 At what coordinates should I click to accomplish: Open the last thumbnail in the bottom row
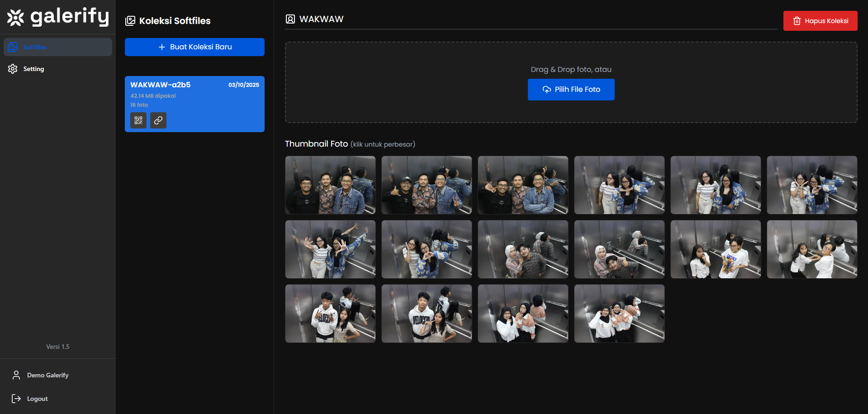[619, 314]
